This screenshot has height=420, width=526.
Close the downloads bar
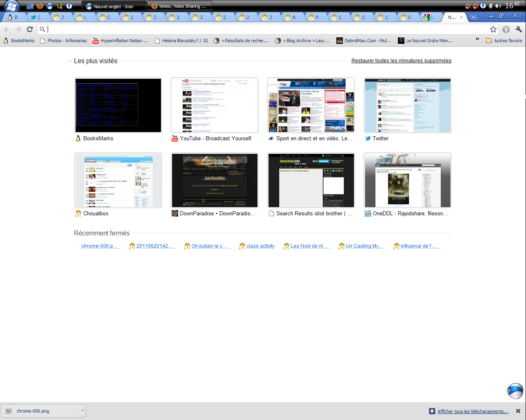pos(518,411)
